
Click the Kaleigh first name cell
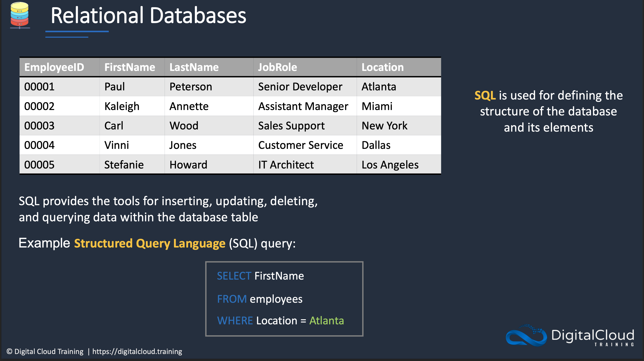coord(122,106)
